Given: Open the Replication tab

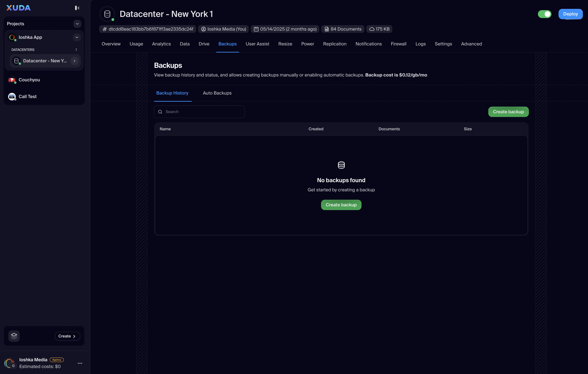Looking at the screenshot, I should (335, 44).
